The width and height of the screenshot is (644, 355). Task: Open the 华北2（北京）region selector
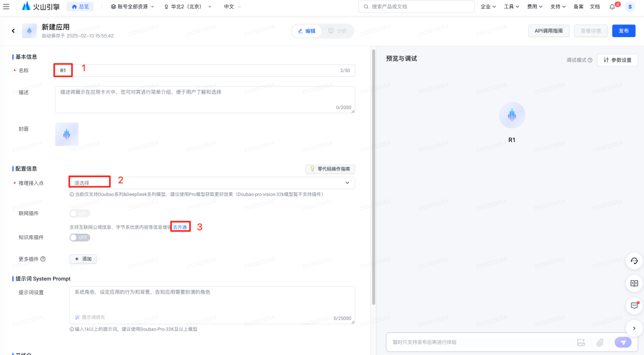click(x=188, y=7)
